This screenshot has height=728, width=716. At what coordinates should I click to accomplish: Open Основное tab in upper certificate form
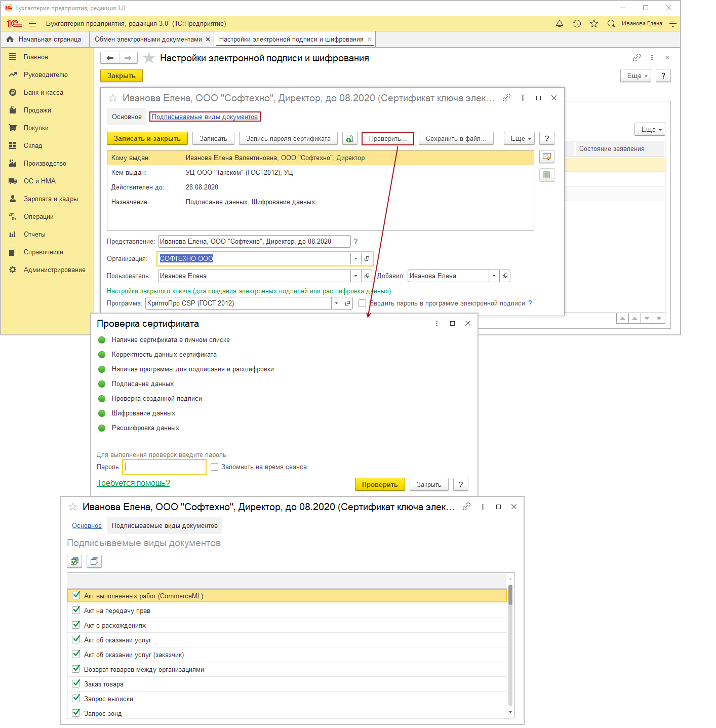click(127, 117)
